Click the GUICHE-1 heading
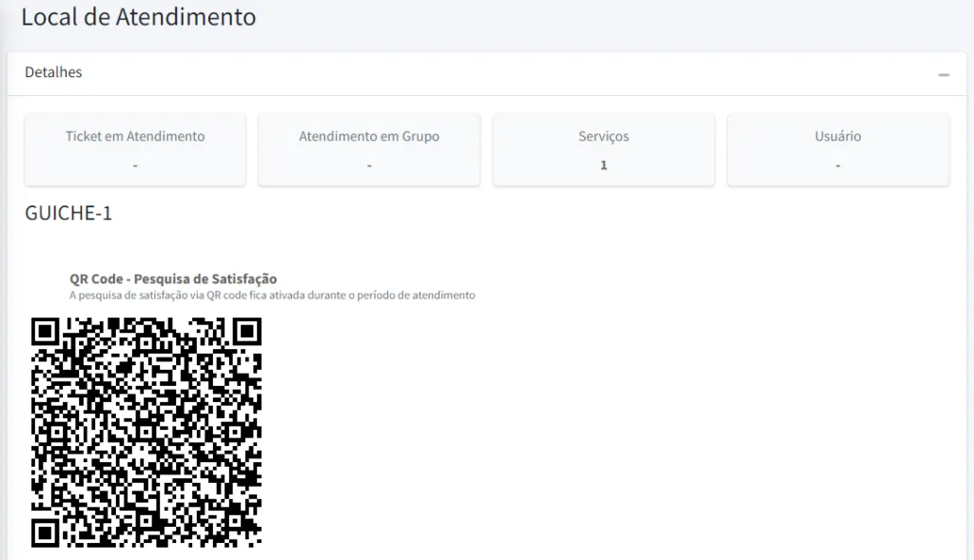This screenshot has width=974, height=560. point(68,213)
